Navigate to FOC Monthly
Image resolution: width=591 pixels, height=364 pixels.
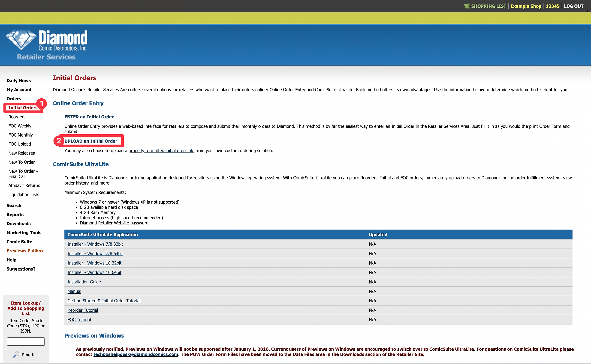21,135
